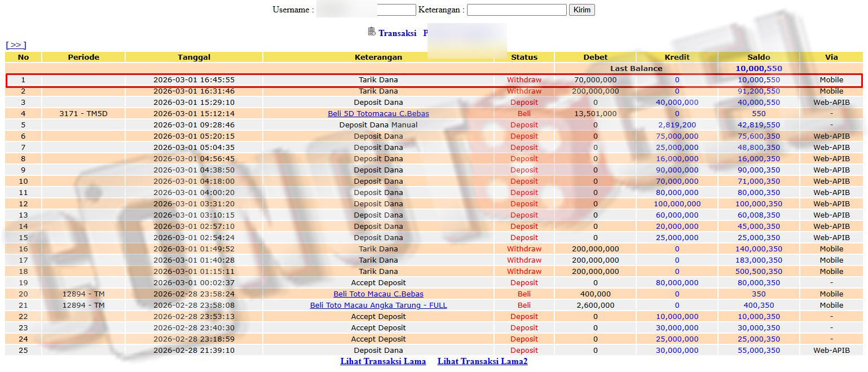
Task: Click the Kredit column header
Action: click(x=677, y=57)
